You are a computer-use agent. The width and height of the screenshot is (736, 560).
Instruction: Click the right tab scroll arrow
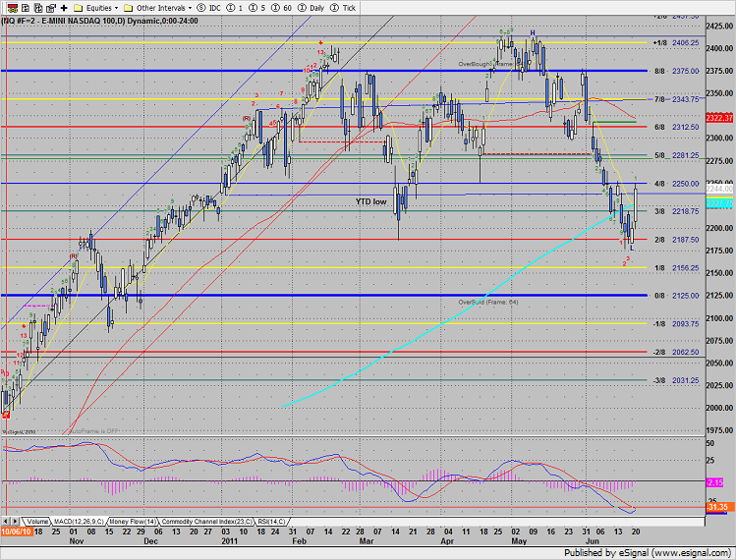coord(15,521)
